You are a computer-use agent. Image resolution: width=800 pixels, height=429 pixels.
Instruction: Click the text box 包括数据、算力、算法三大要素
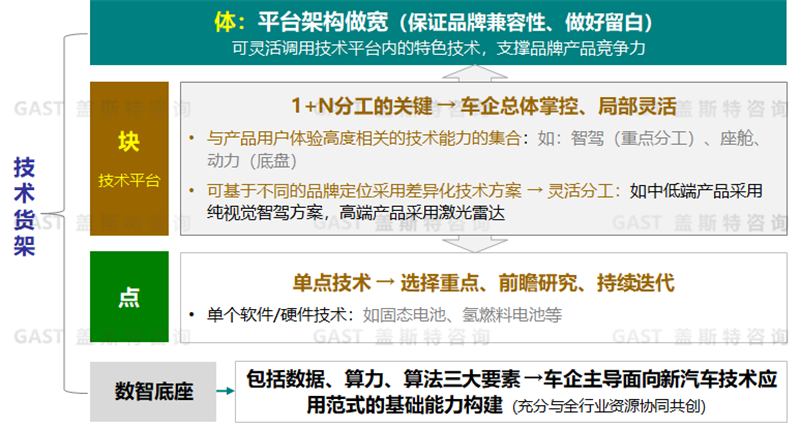pos(512,391)
